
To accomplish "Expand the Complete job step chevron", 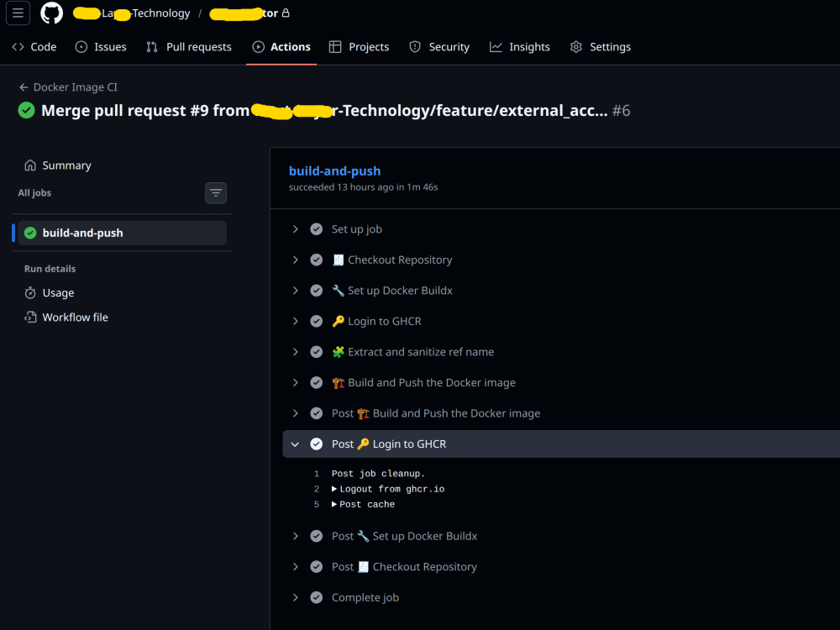I will [x=295, y=597].
